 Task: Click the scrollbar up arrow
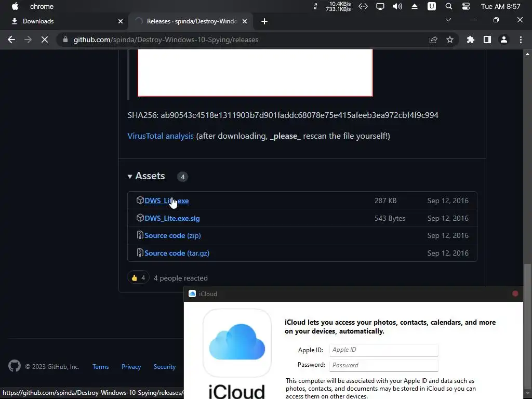[527, 54]
